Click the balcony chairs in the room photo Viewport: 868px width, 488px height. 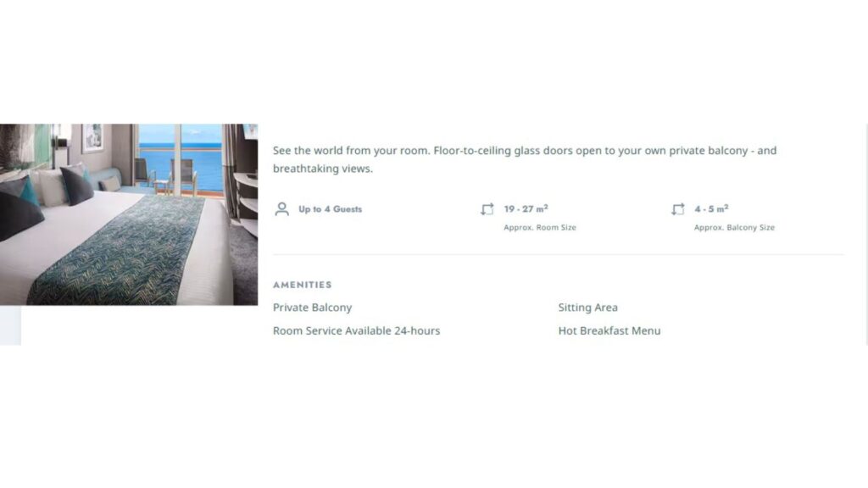[x=166, y=175]
